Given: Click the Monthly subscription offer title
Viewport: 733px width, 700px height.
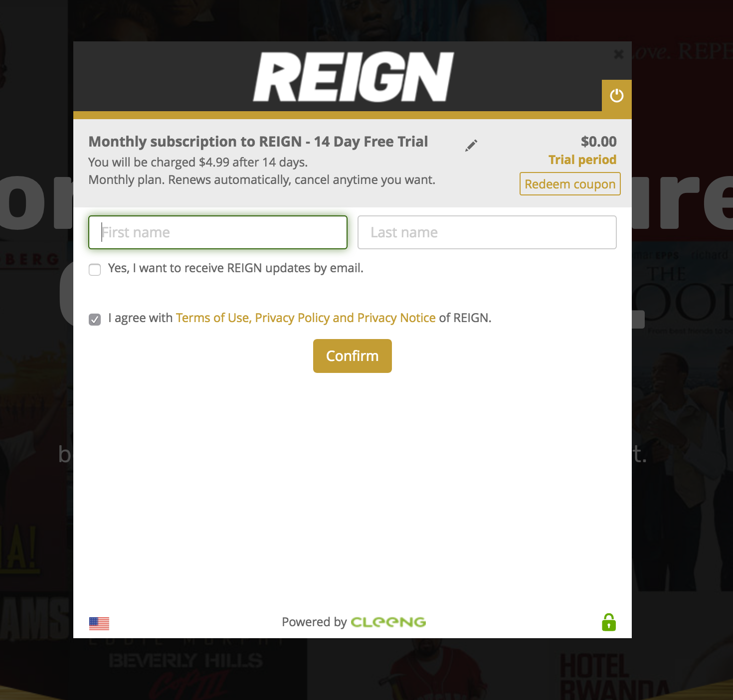Looking at the screenshot, I should (258, 142).
